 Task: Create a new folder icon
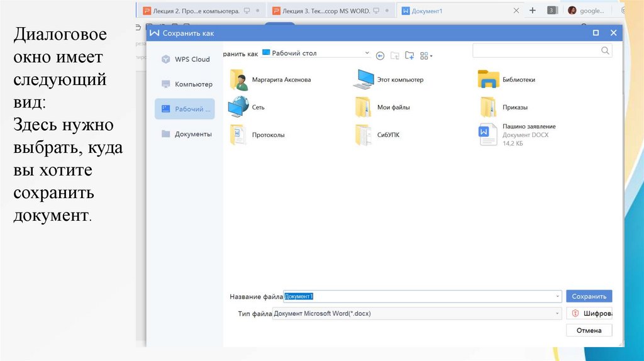tap(409, 55)
